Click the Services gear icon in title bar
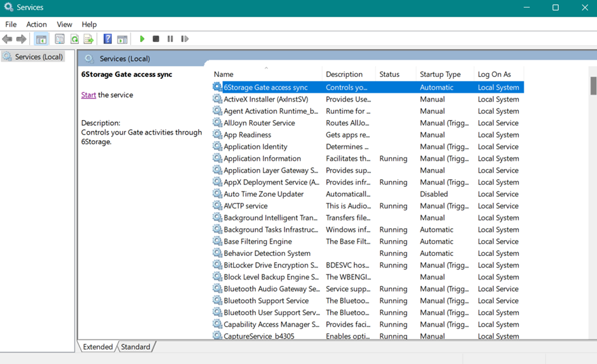The image size is (597, 364). 8,7
